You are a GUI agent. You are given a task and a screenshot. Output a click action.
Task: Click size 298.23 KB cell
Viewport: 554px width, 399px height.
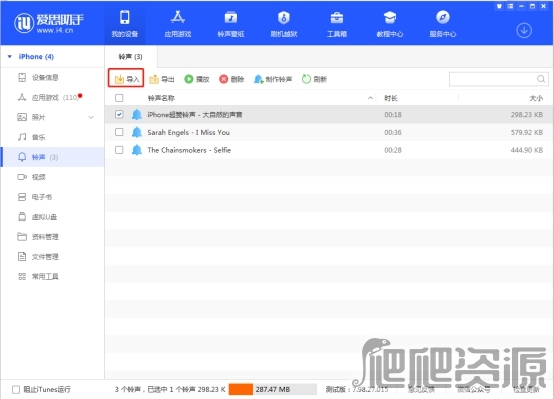527,114
